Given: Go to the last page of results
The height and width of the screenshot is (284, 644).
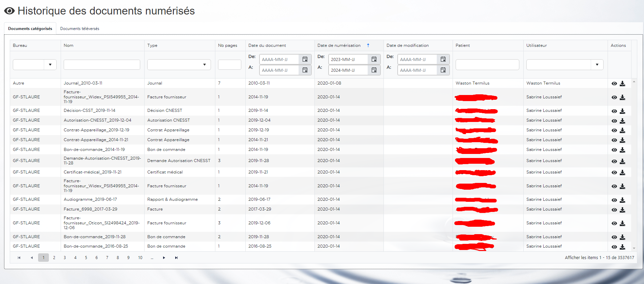Looking at the screenshot, I should pos(176,258).
